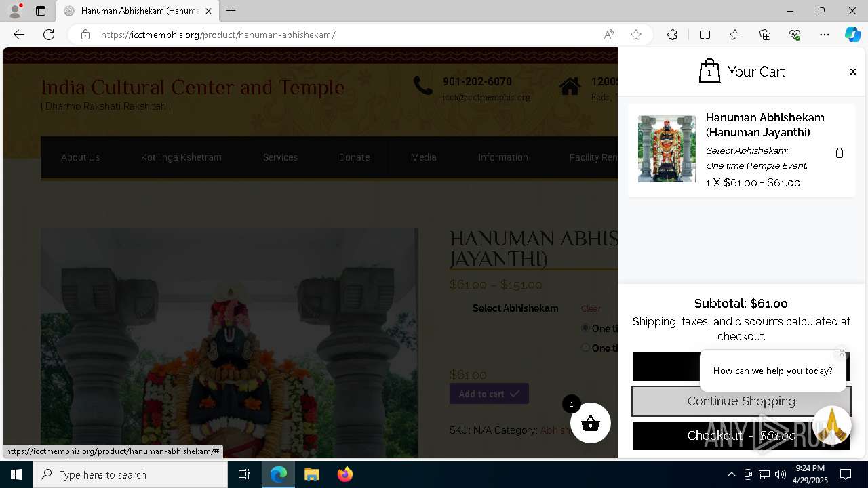View site information lock icon
Image resolution: width=868 pixels, height=488 pixels.
tap(85, 35)
